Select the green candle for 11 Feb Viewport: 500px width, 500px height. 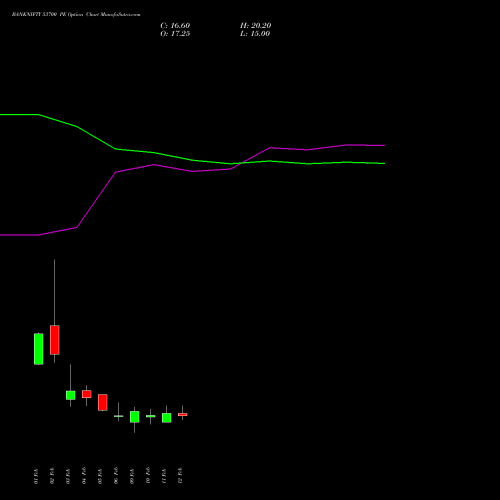167,418
